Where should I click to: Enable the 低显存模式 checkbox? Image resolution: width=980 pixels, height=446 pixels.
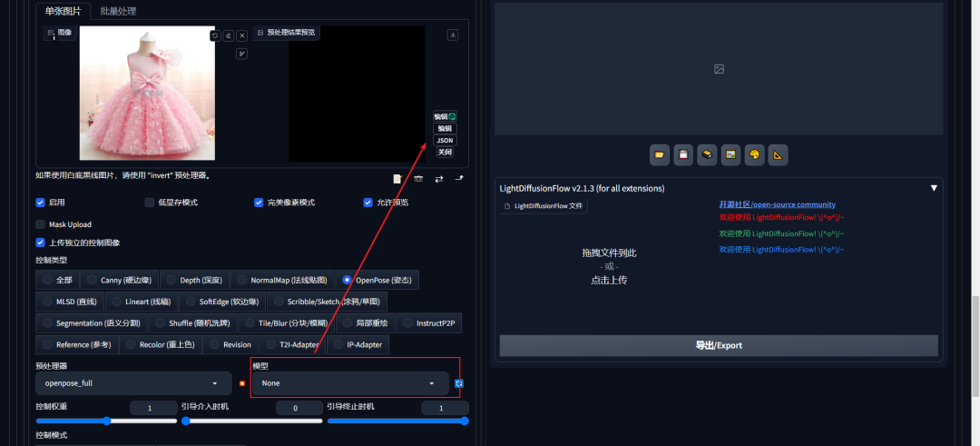[x=150, y=203]
